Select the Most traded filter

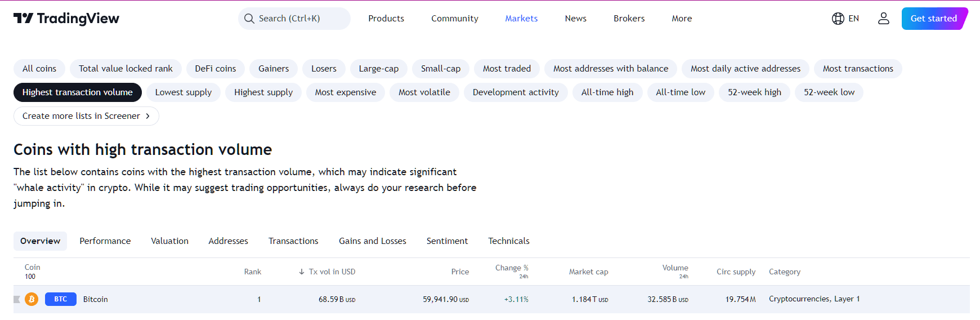(507, 69)
